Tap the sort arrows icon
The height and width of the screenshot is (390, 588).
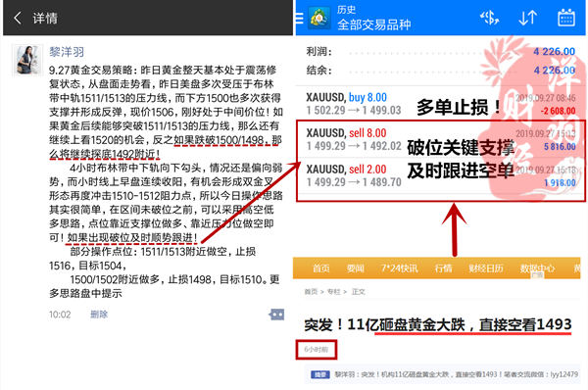[x=527, y=18]
